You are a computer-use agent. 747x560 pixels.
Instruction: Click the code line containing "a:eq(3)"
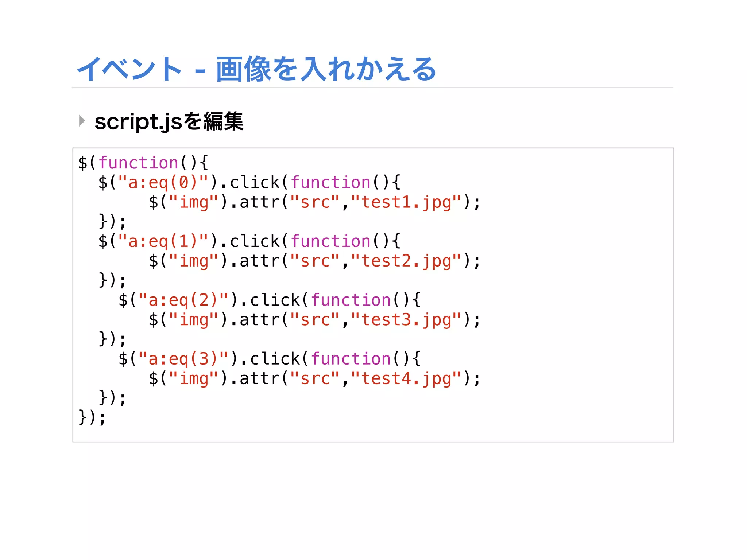(x=270, y=359)
